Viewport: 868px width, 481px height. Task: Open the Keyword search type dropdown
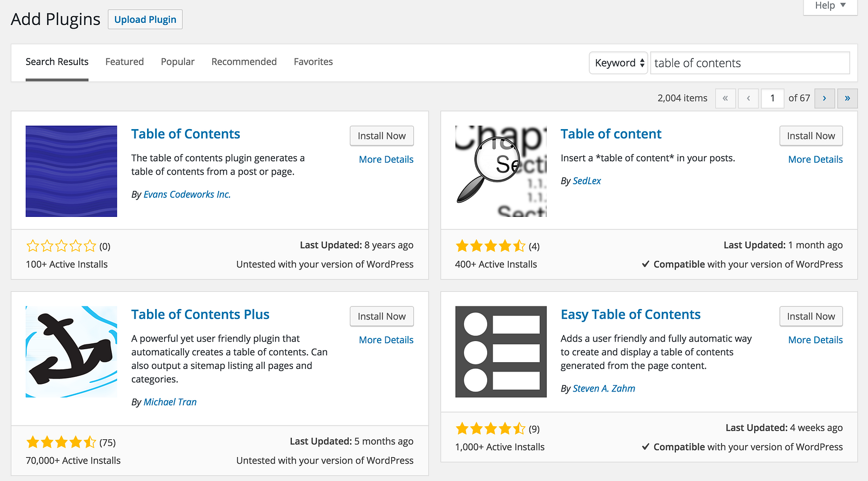pos(618,63)
